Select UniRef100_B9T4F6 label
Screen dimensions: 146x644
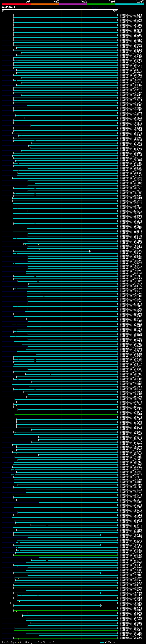click(x=131, y=276)
